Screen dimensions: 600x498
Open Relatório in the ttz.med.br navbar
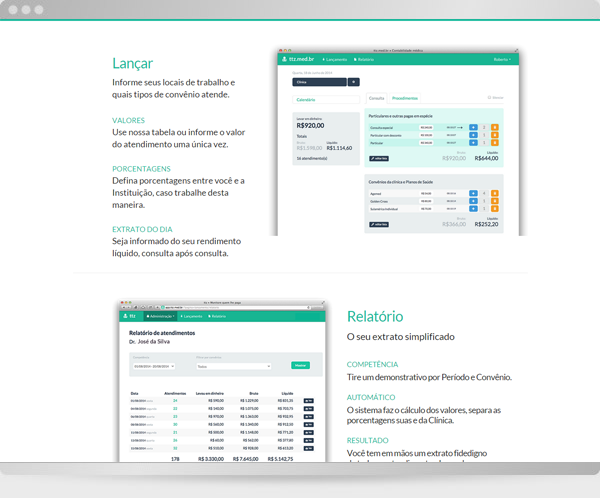[364, 59]
